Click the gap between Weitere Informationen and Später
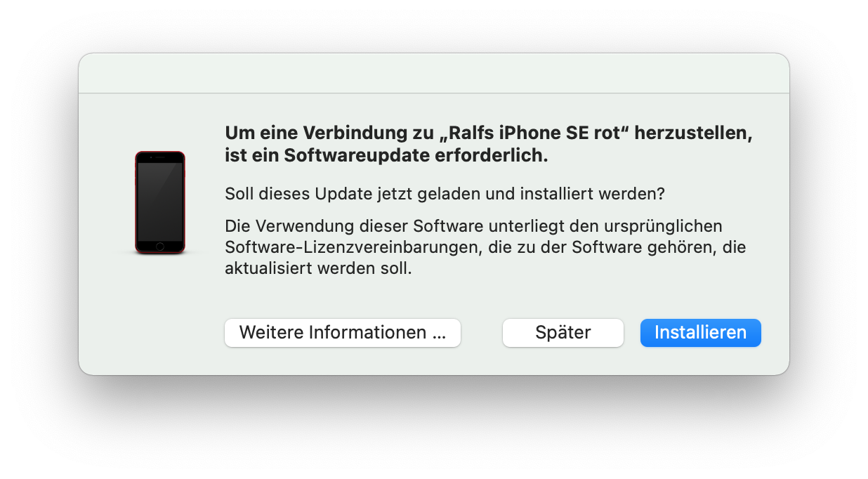Image resolution: width=868 pixels, height=479 pixels. (x=482, y=332)
